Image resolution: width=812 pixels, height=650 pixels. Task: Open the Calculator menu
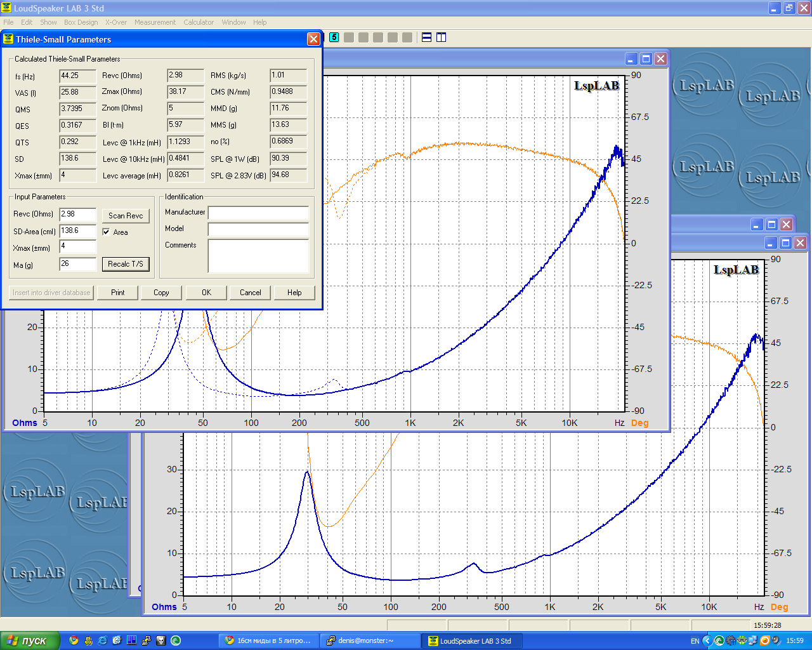coord(199,22)
